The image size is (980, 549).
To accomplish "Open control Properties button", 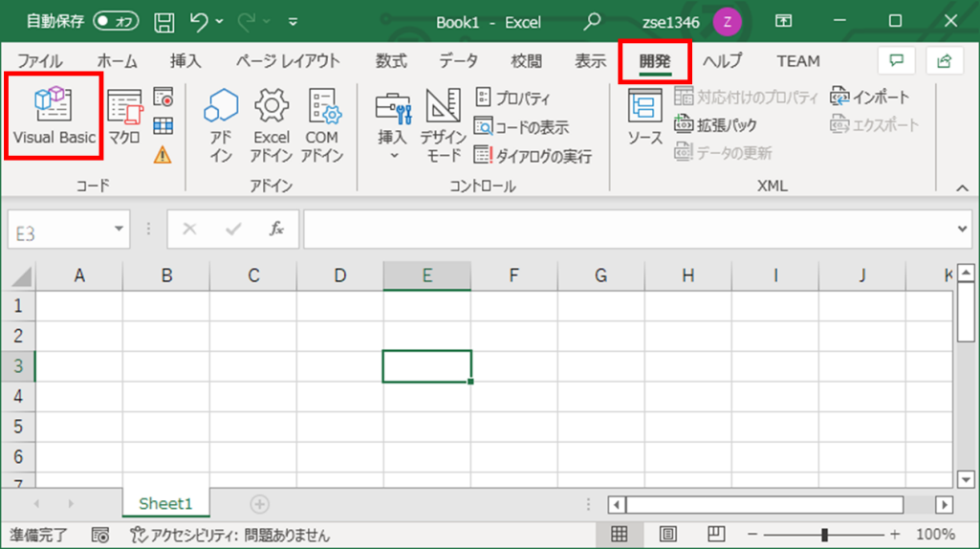I will tap(513, 98).
